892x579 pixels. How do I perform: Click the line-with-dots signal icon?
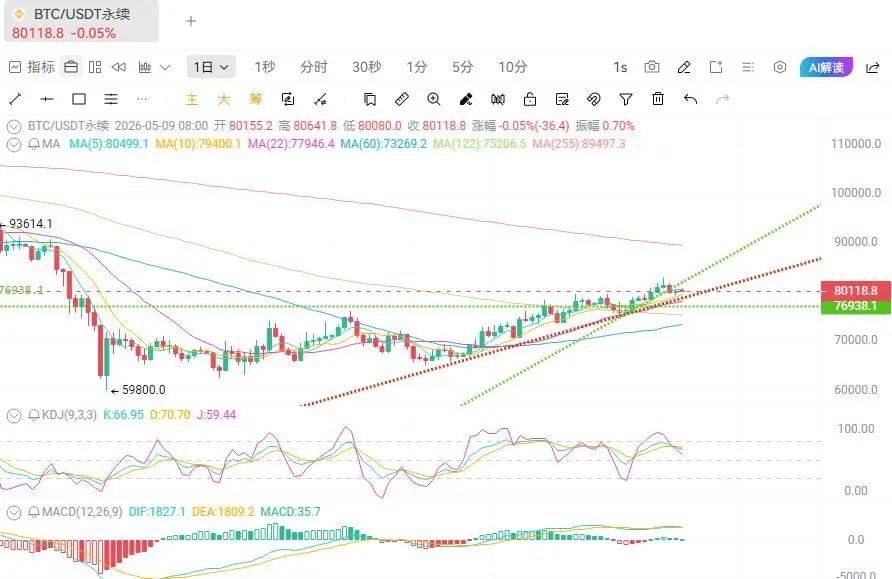point(320,100)
